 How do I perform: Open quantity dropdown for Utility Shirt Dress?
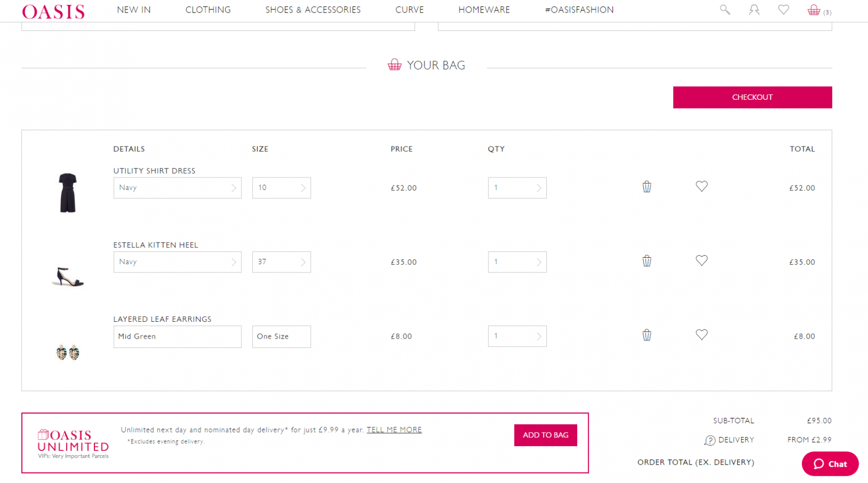[517, 188]
